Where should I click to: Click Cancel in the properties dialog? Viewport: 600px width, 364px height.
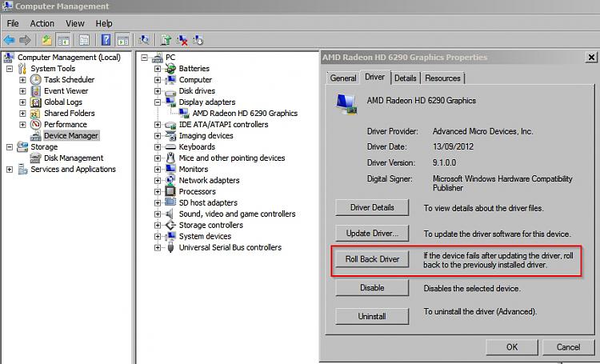(x=568, y=347)
